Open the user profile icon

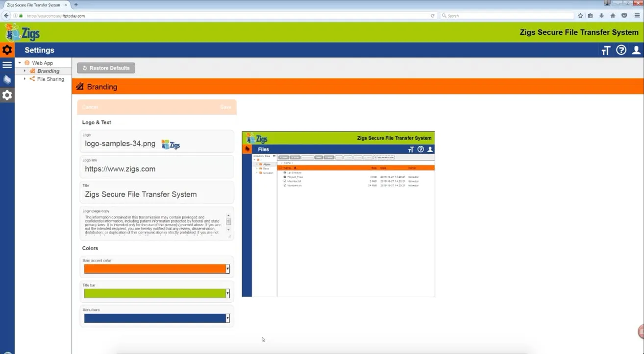636,50
